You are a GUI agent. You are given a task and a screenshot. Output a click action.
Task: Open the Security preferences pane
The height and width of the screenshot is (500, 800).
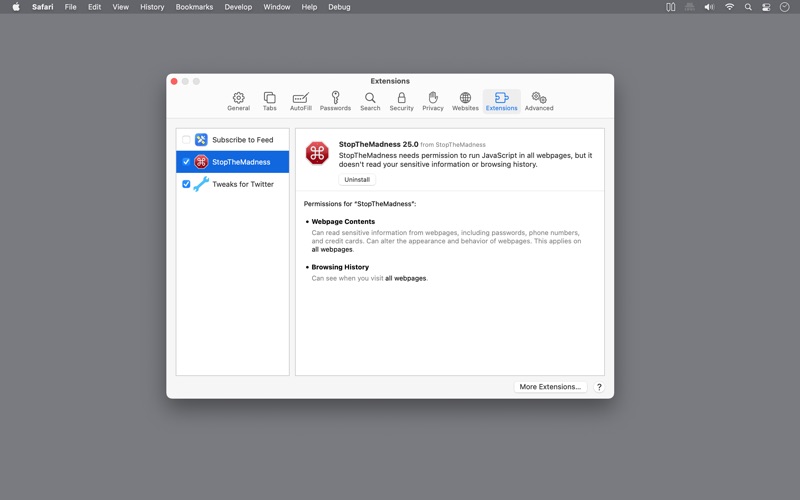tap(402, 101)
